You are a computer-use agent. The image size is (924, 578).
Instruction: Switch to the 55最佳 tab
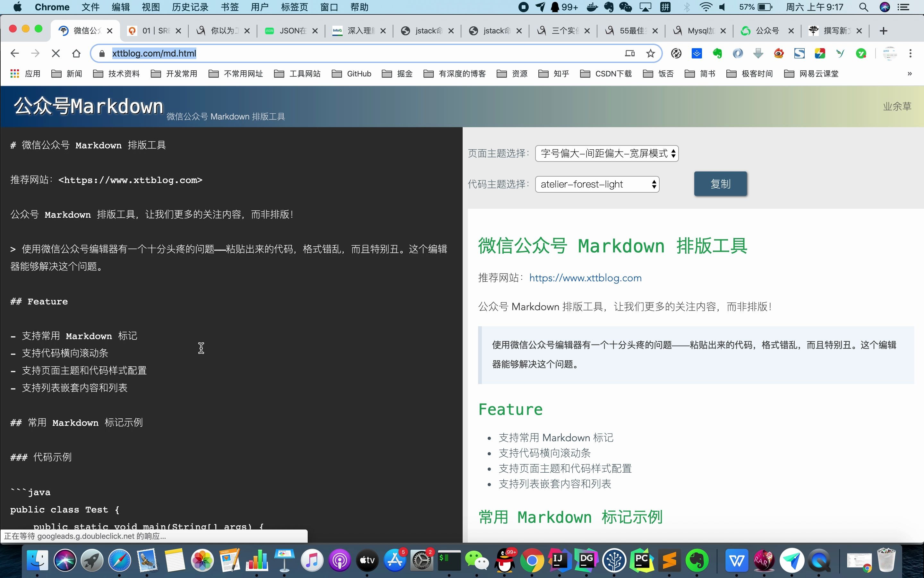point(631,31)
